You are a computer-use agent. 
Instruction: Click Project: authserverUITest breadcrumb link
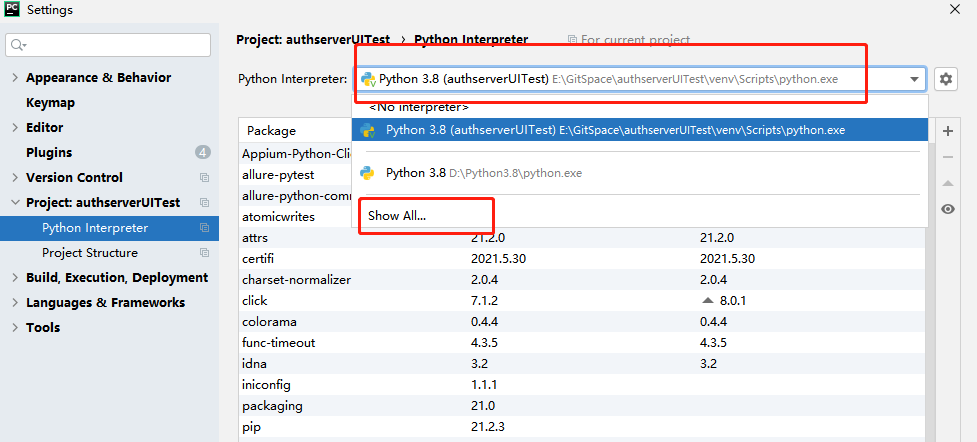tap(313, 40)
